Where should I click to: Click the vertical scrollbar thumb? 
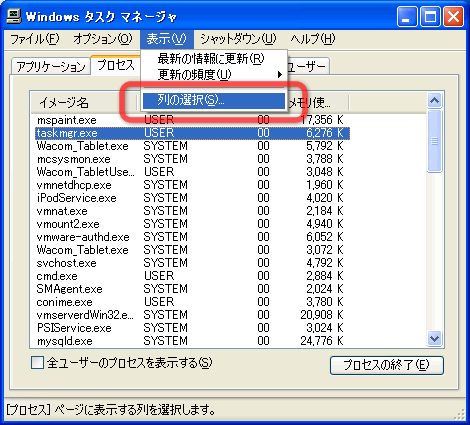[435, 141]
